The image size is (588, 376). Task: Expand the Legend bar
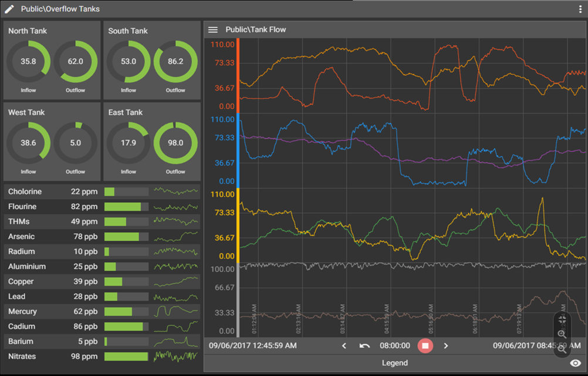tap(394, 363)
